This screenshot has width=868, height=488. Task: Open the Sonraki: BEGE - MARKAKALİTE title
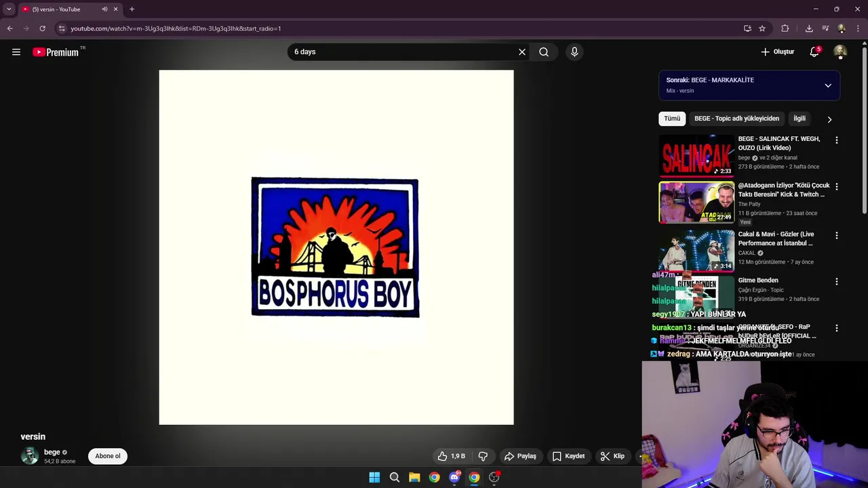point(710,80)
